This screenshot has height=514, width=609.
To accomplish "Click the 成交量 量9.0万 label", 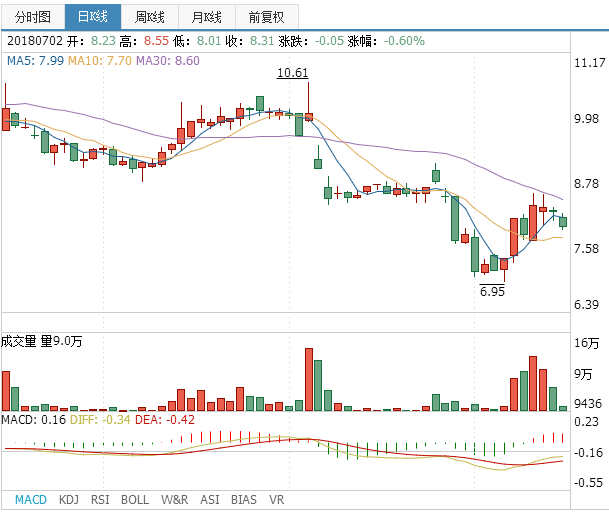I will point(41,342).
